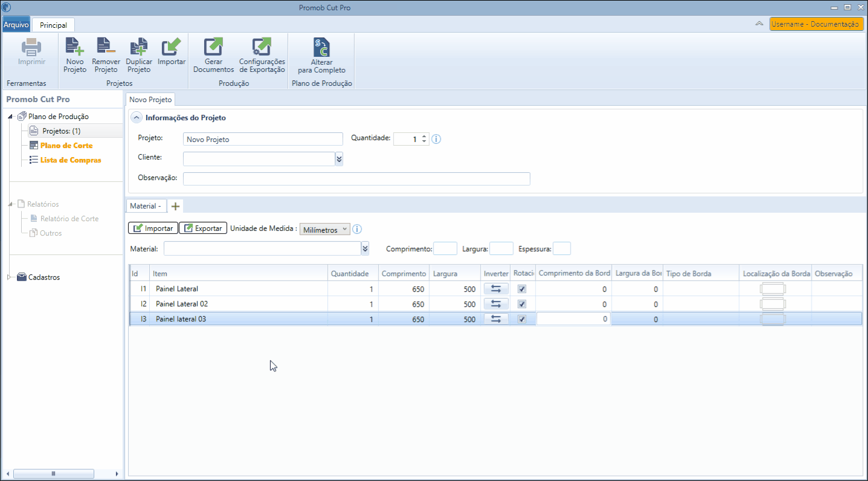
Task: Toggle rotation checkbox for Painel Lateral 02
Action: pyautogui.click(x=522, y=304)
